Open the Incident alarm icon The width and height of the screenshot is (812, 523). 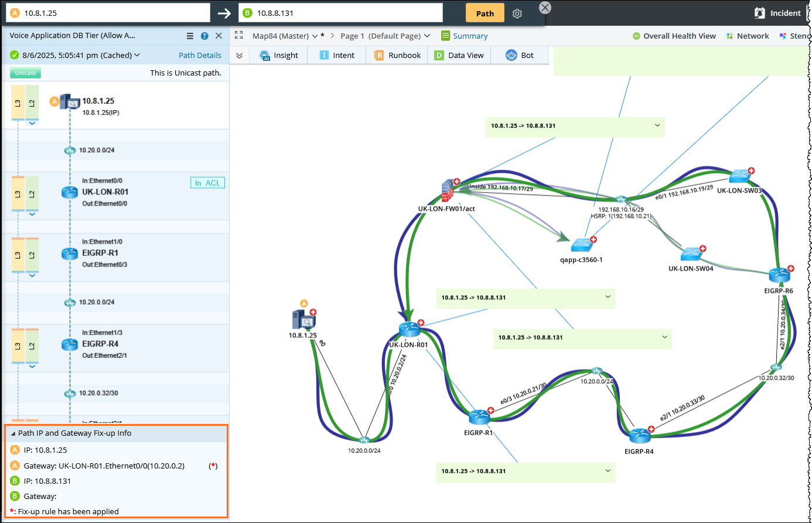pyautogui.click(x=760, y=13)
